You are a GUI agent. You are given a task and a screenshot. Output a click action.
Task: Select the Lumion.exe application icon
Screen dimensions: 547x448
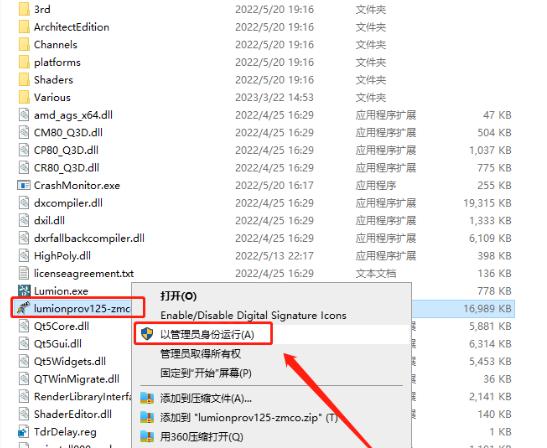point(24,291)
